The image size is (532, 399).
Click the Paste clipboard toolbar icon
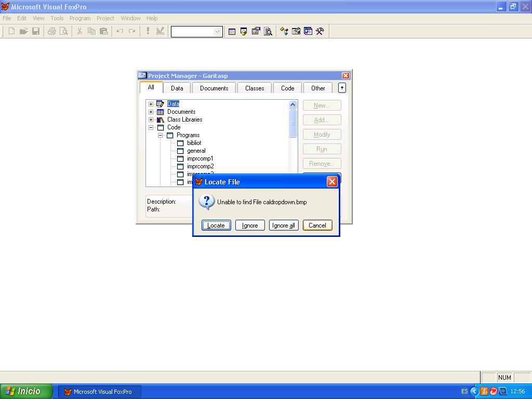[104, 31]
